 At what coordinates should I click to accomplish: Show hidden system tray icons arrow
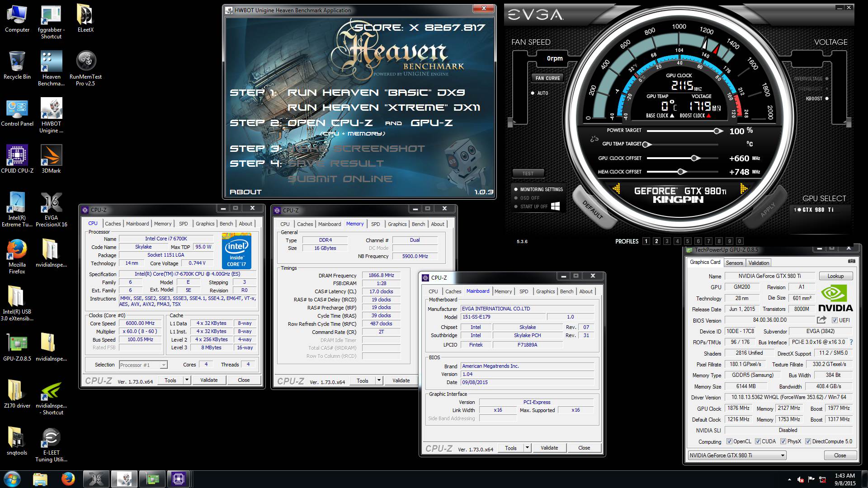tap(790, 479)
